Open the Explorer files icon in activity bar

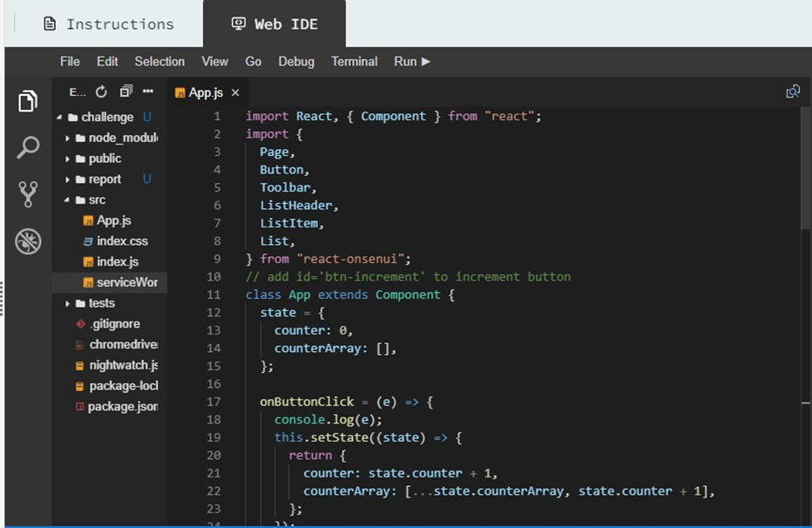(x=28, y=100)
